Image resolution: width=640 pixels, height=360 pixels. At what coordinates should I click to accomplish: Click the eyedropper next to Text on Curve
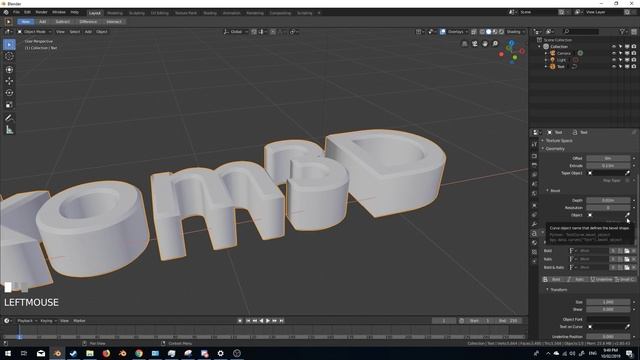[x=627, y=327]
